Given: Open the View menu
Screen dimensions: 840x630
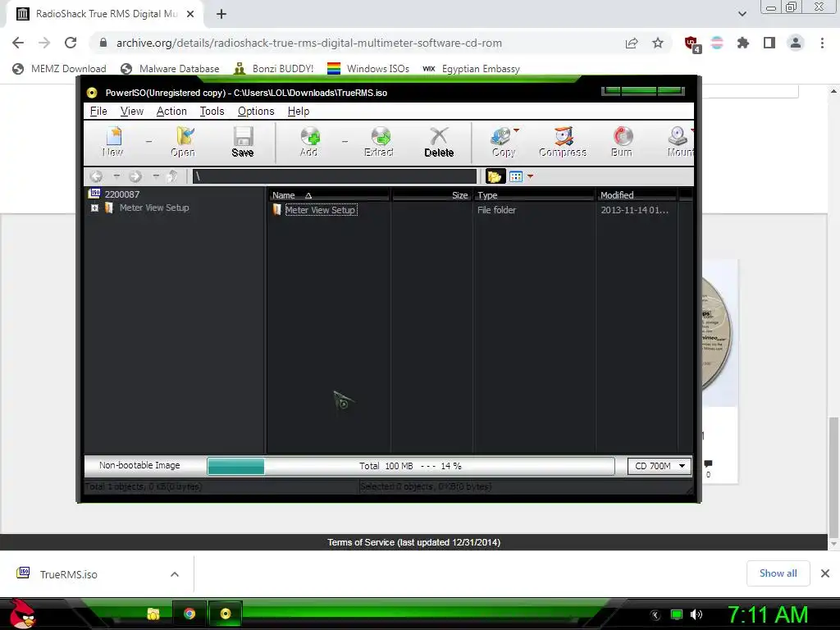Looking at the screenshot, I should [132, 111].
